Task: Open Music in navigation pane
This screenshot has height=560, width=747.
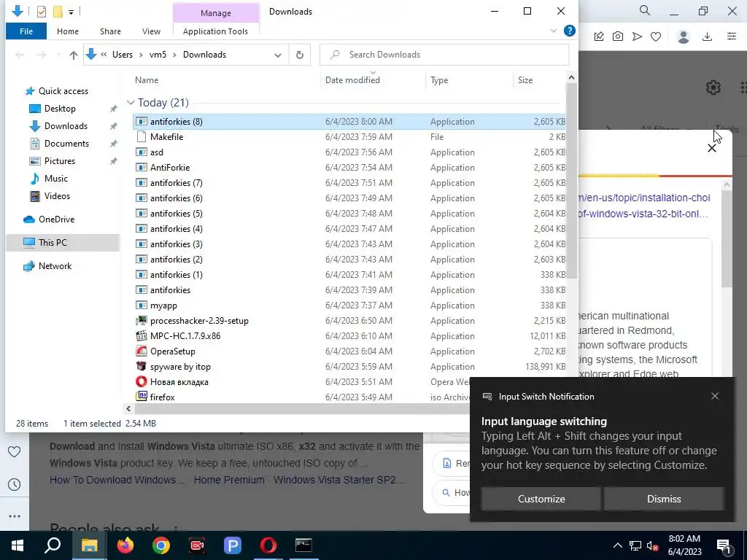Action: [x=55, y=179]
